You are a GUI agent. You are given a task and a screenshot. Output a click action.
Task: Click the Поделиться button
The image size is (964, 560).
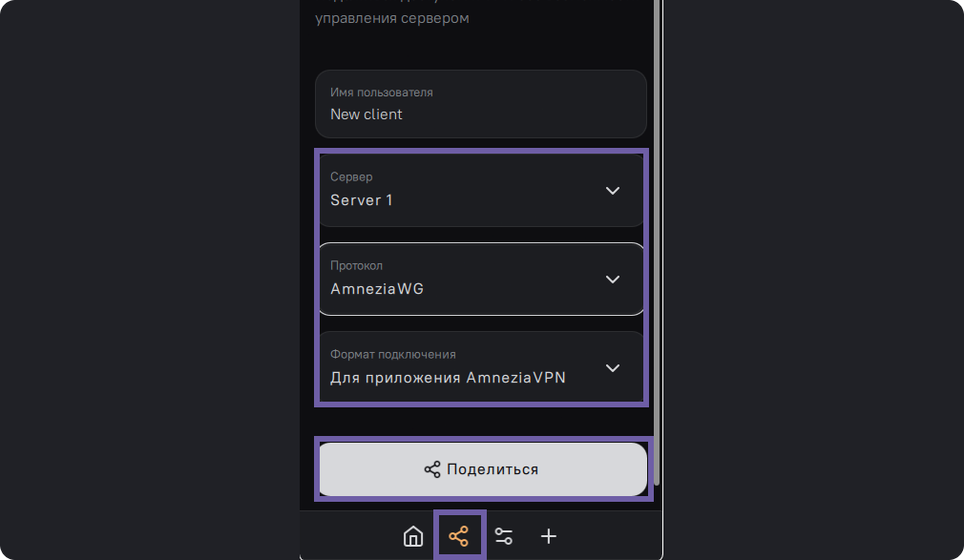point(483,469)
